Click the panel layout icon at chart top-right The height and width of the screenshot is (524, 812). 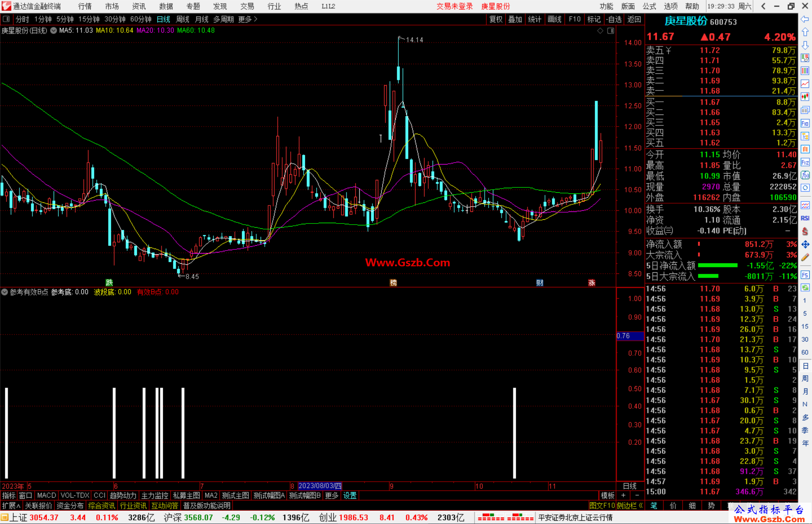[611, 31]
